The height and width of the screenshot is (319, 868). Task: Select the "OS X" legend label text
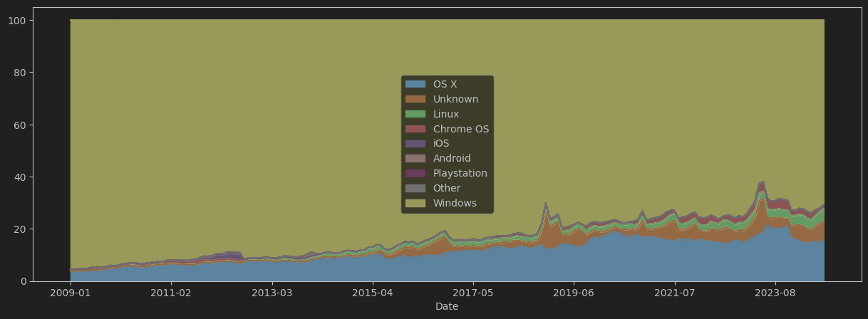[x=445, y=84]
